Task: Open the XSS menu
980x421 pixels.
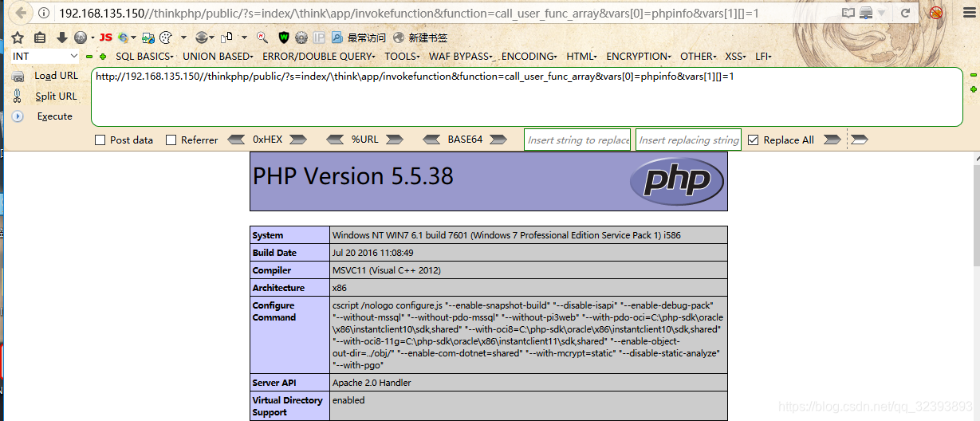Action: [x=734, y=57]
